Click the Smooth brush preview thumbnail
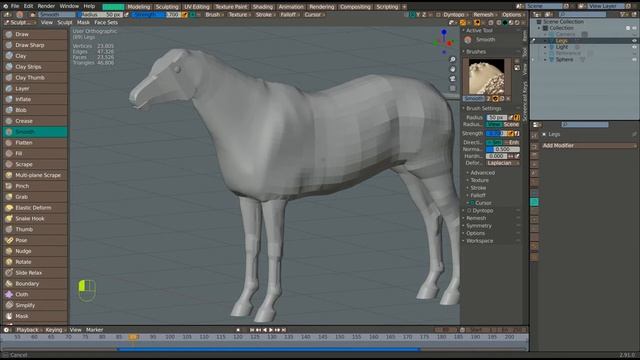This screenshot has width=640, height=360. click(486, 77)
